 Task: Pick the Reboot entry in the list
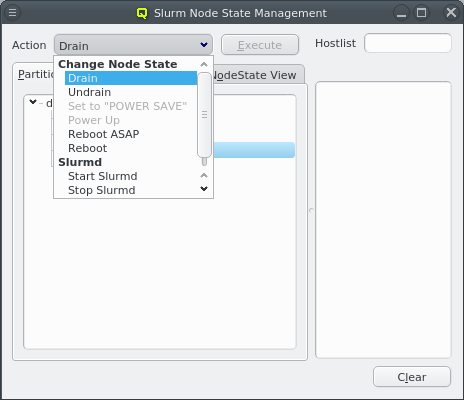pos(131,148)
